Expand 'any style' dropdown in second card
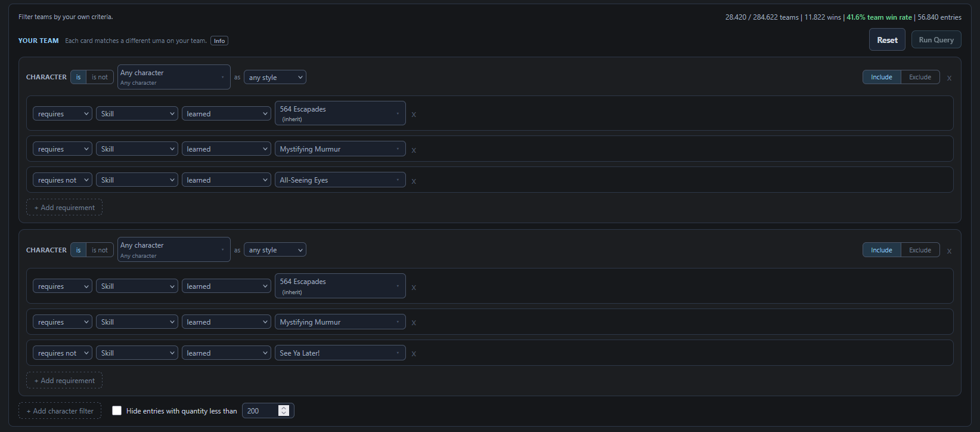The height and width of the screenshot is (432, 980). (275, 250)
